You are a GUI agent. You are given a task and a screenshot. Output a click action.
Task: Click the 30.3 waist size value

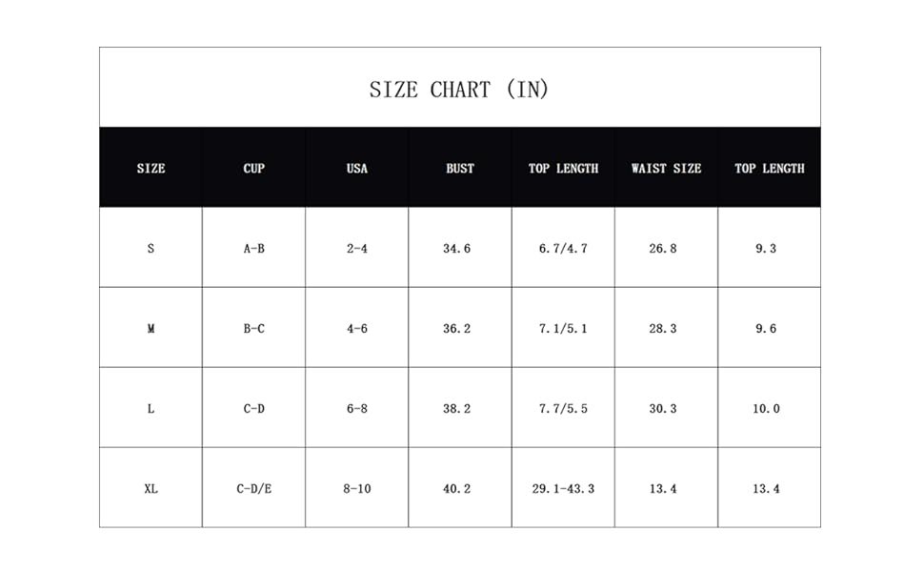pos(663,409)
